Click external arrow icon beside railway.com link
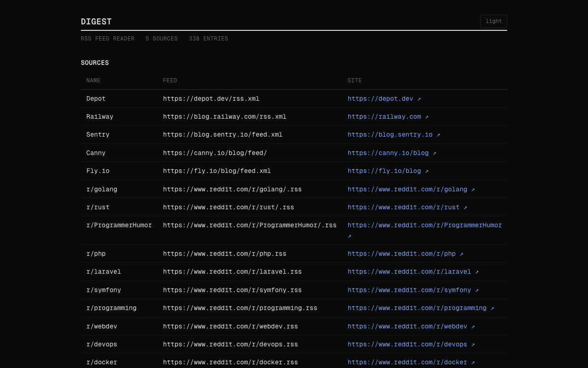The height and width of the screenshot is (368, 588). click(x=427, y=117)
